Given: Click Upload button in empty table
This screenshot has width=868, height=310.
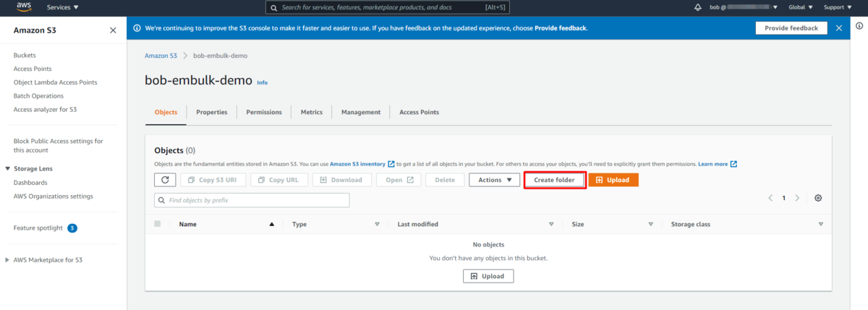Looking at the screenshot, I should point(488,276).
